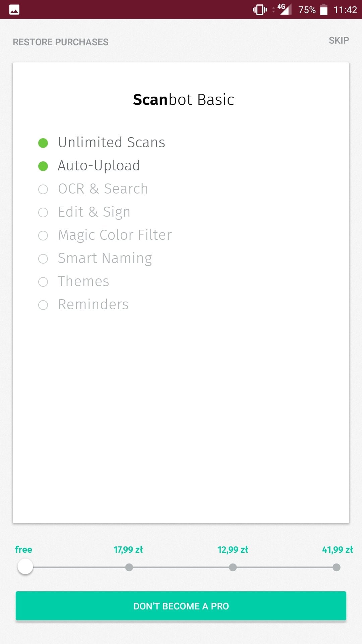Viewport: 362px width, 644px height.
Task: Tap Don't Become a Pro button
Action: point(181,606)
